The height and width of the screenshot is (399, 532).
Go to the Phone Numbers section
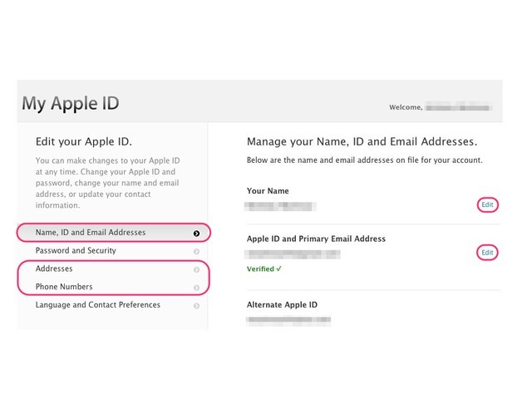click(114, 287)
